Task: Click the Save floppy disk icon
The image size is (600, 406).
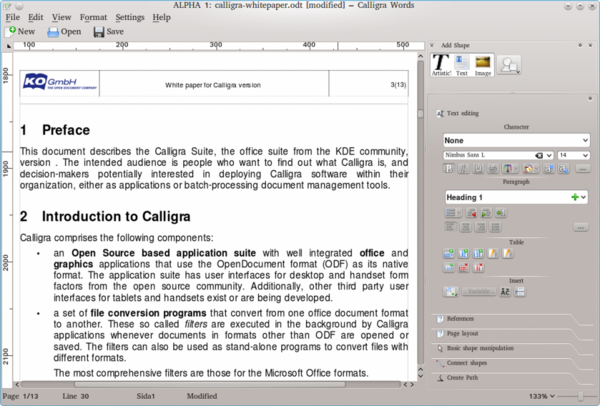Action: 99,32
